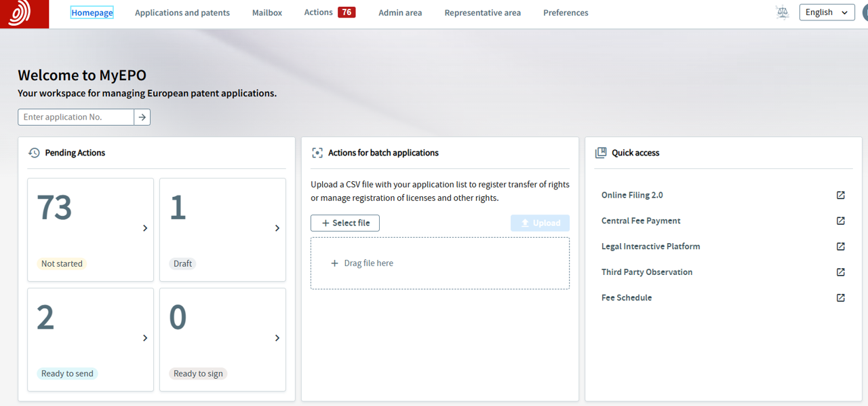Click the EPO logo in top-left corner

click(24, 14)
